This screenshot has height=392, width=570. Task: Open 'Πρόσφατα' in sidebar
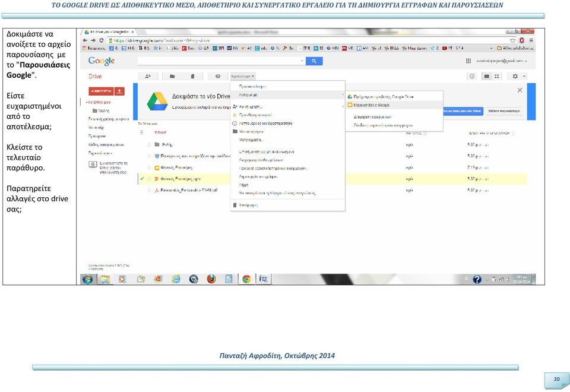click(97, 135)
